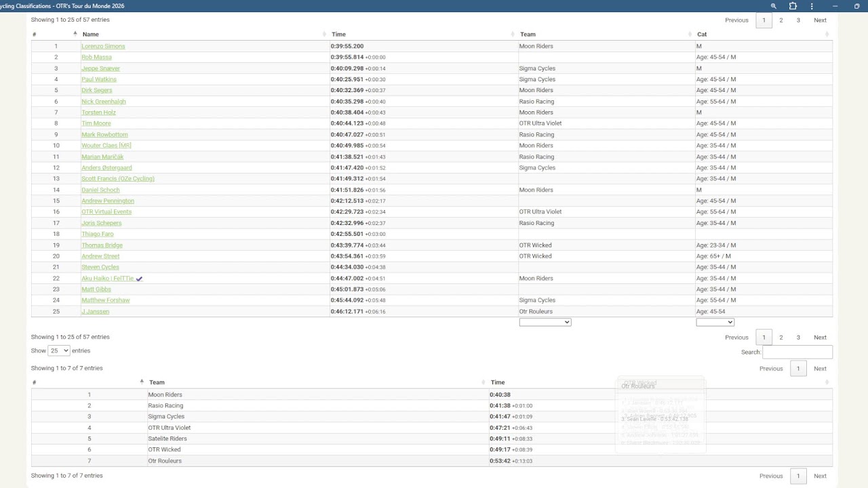Viewport: 868px width, 488px height.
Task: Sort riders table by Cat column
Action: pyautogui.click(x=702, y=34)
